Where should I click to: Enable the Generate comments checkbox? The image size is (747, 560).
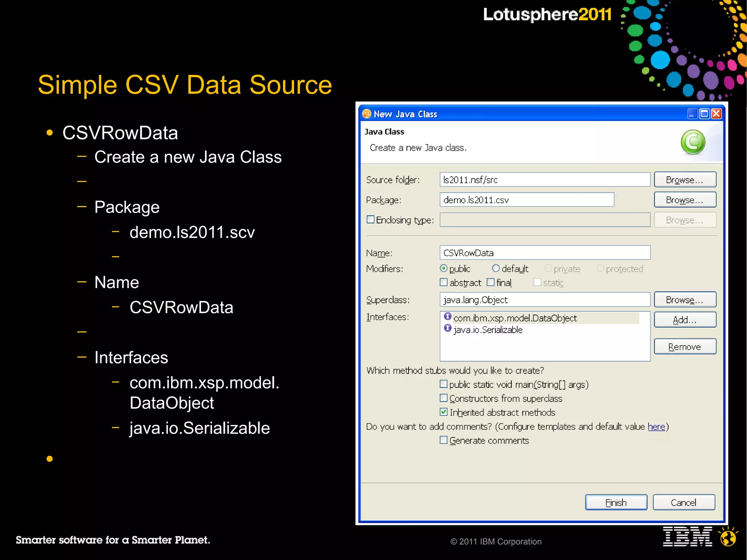point(444,440)
